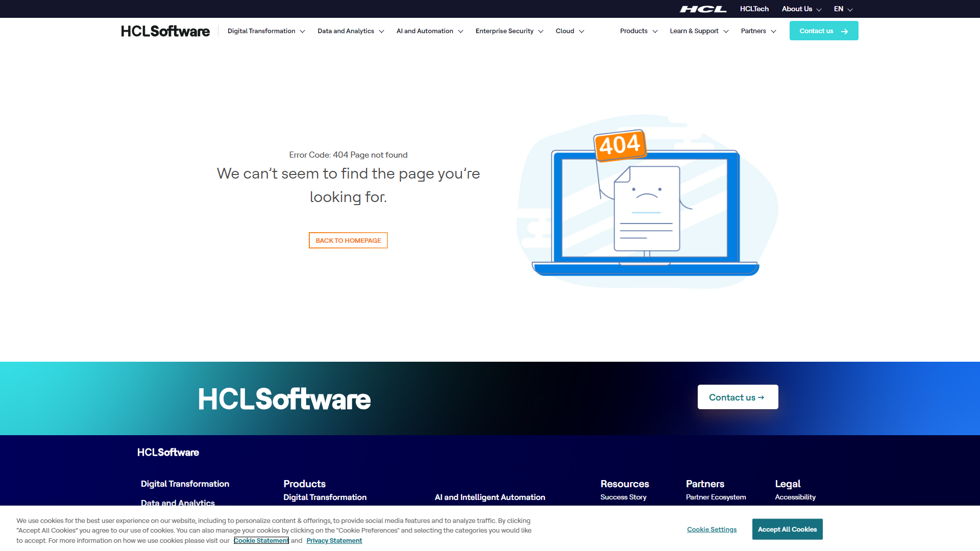Expand the AI and Automation dropdown
The height and width of the screenshot is (551, 980).
pos(429,31)
